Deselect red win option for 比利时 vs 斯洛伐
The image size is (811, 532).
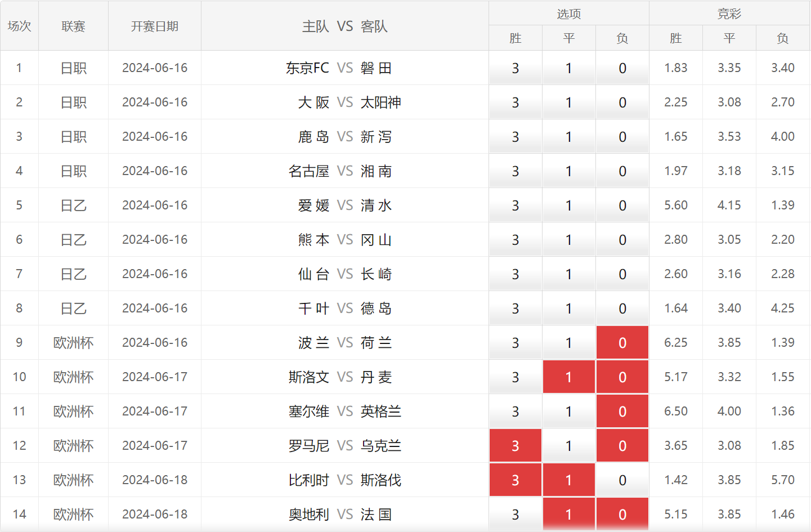tap(516, 480)
